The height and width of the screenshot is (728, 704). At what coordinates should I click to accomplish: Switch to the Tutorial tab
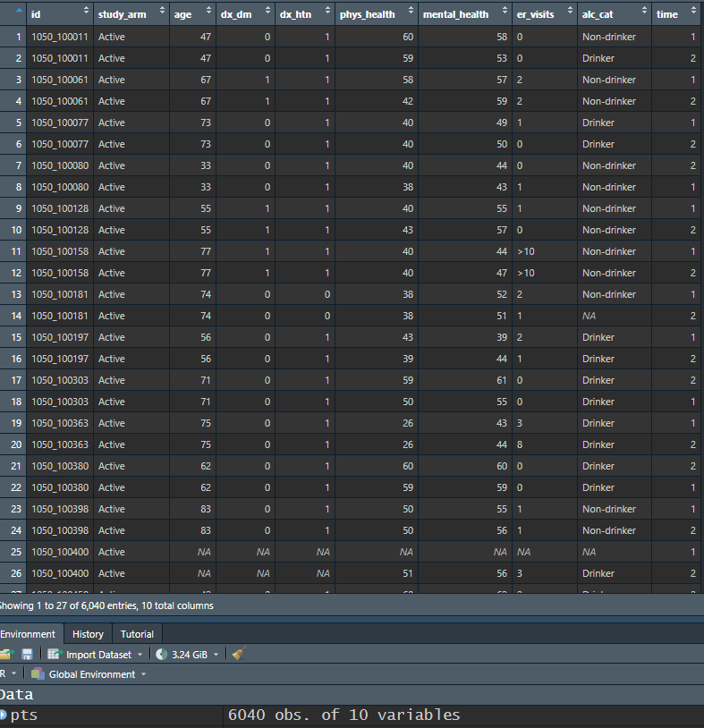pos(137,634)
